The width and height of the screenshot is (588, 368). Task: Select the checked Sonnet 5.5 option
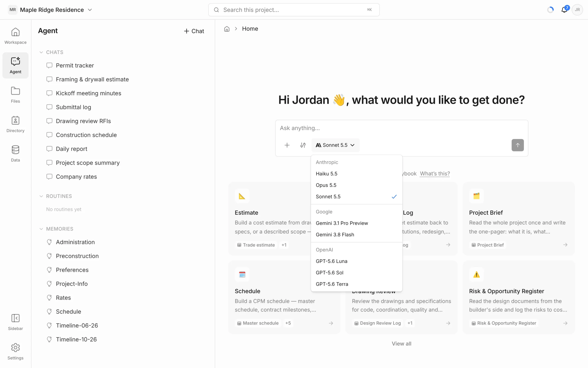pyautogui.click(x=356, y=196)
